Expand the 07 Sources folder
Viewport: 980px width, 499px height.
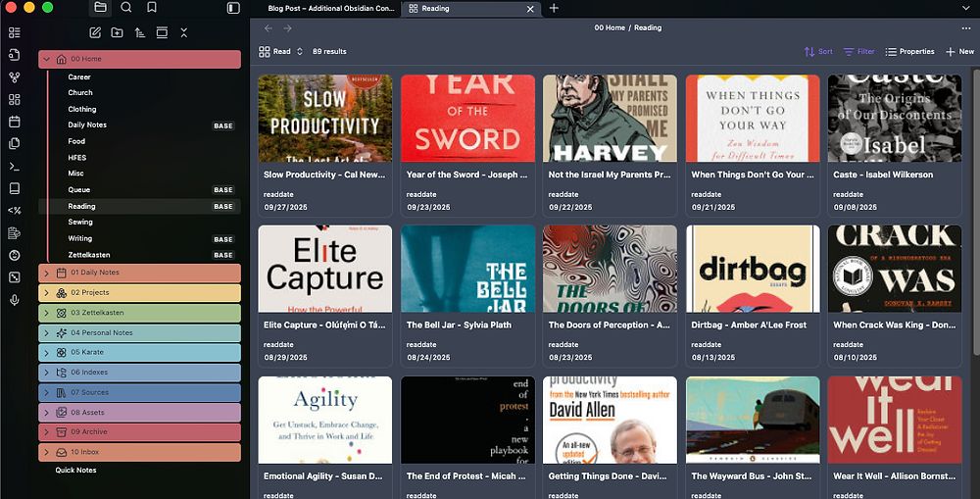(x=46, y=393)
